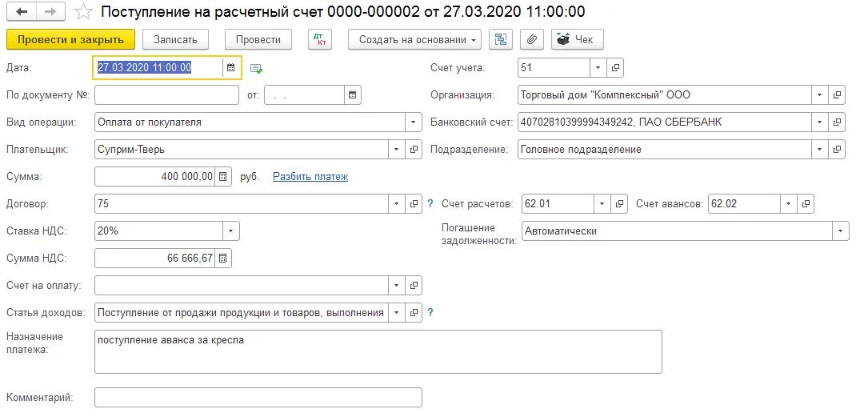Focus the Дата input field
This screenshot has width=868, height=417.
tap(158, 67)
